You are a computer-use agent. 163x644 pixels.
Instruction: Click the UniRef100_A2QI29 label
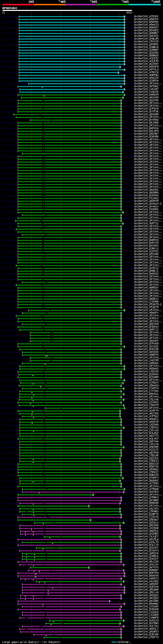pyautogui.click(x=146, y=621)
